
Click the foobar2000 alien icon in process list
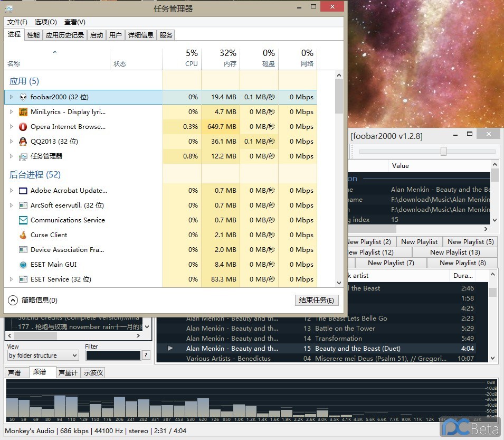click(x=23, y=97)
